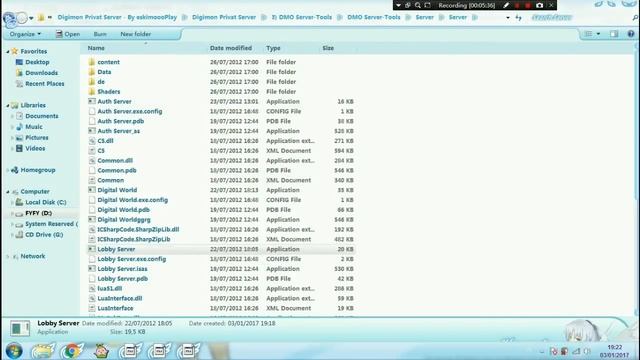The image size is (640, 360).
Task: Open the Windows Start menu orb
Action: 14,351
